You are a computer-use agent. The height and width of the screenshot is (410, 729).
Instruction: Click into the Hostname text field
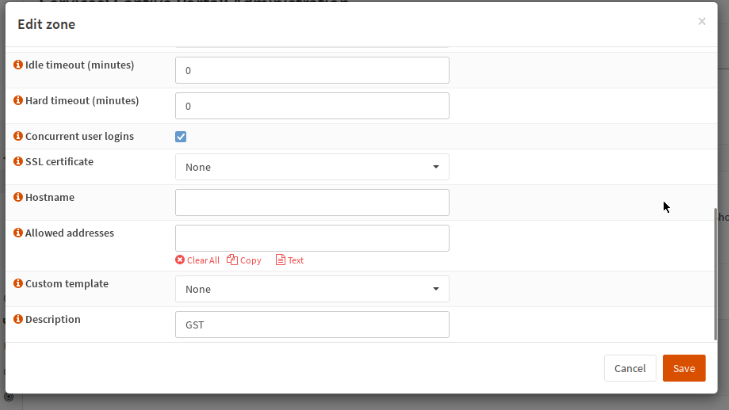[312, 203]
